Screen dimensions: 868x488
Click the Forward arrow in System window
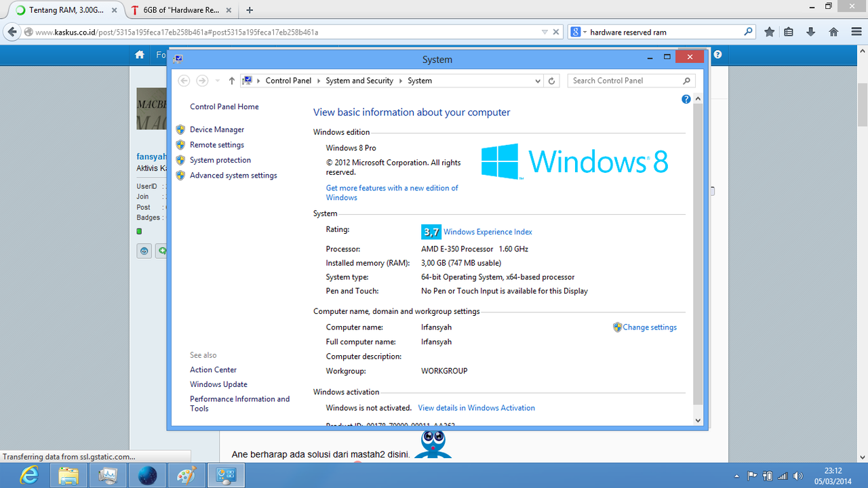202,81
